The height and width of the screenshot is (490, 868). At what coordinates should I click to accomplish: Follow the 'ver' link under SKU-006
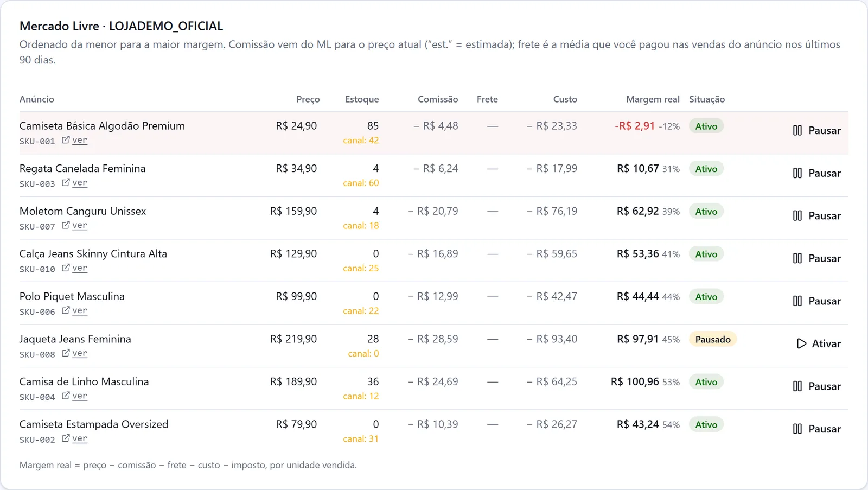click(80, 310)
